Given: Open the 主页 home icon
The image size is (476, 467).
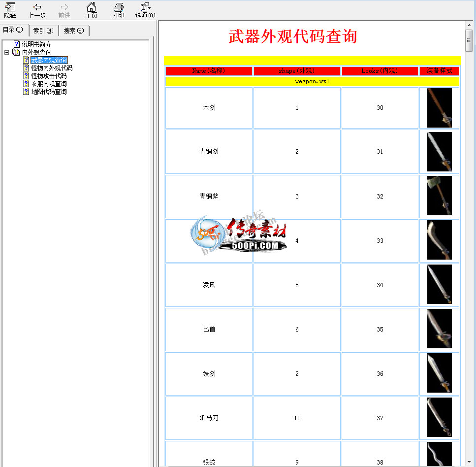Looking at the screenshot, I should (x=92, y=11).
